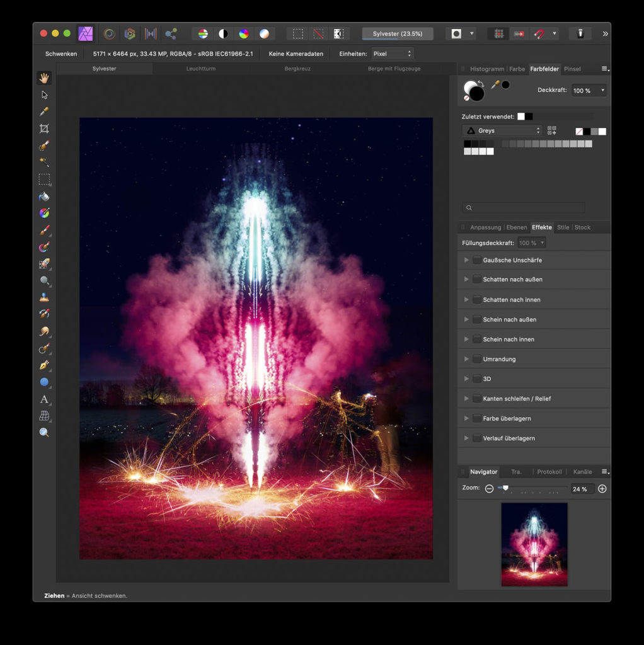Expand Gaußsche Unschärfe settings
Screen dimensions: 644x645
(466, 260)
